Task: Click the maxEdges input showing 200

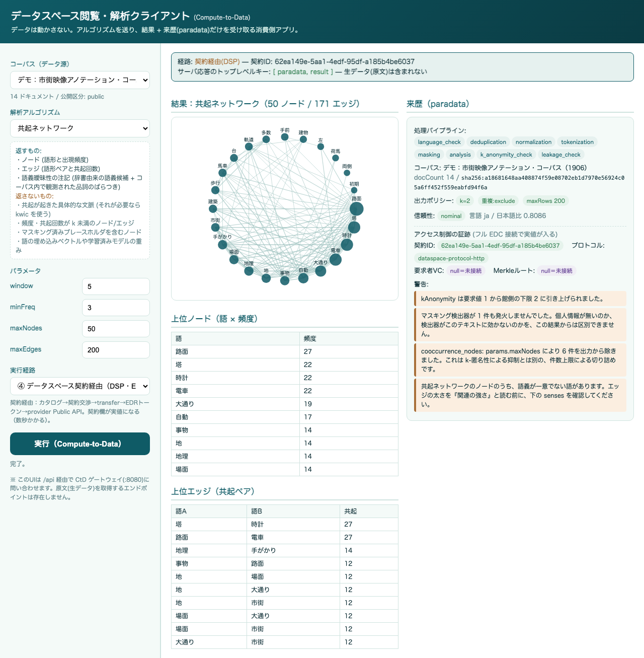Action: tap(116, 350)
